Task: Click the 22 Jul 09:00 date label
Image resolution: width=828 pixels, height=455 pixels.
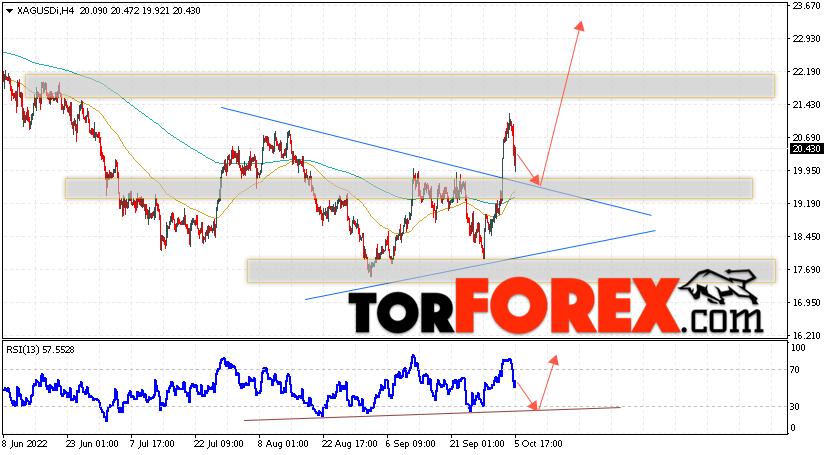Action: click(x=219, y=444)
